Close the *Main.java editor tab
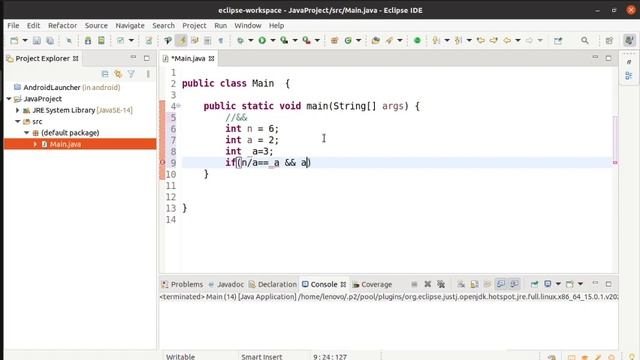This screenshot has width=640, height=360. point(211,59)
